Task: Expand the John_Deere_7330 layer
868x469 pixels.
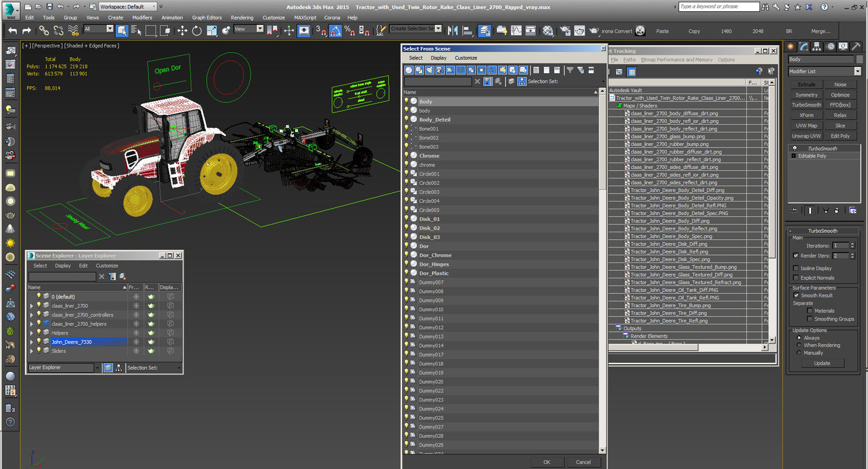Action: click(32, 342)
